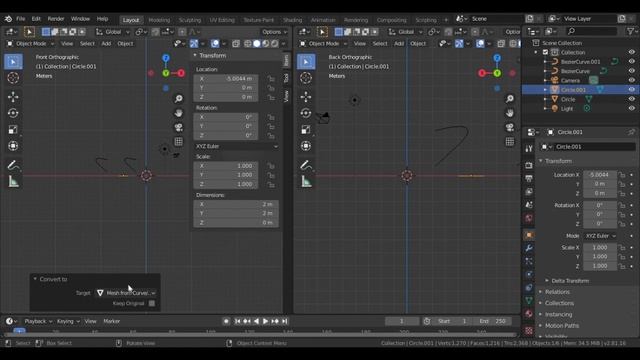Switch perspective/orthographic grid icon in left viewport
Viewport: 640px width, 360px height.
click(178, 142)
